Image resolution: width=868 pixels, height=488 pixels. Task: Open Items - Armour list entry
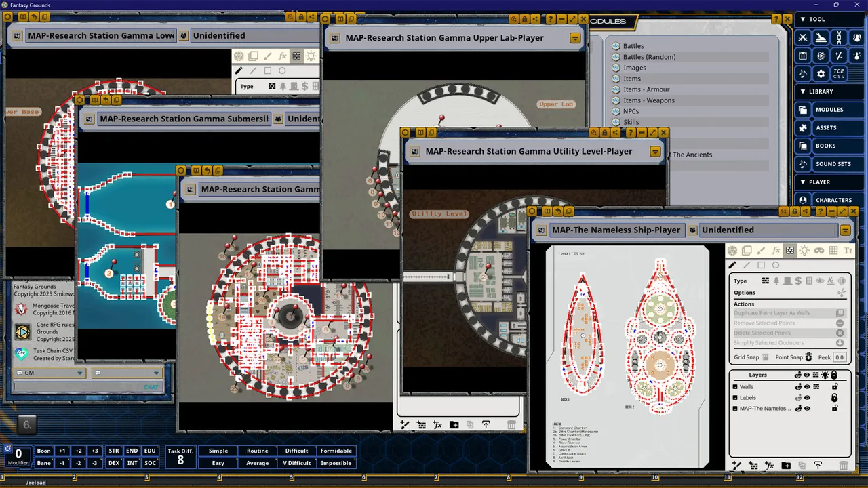(x=646, y=89)
